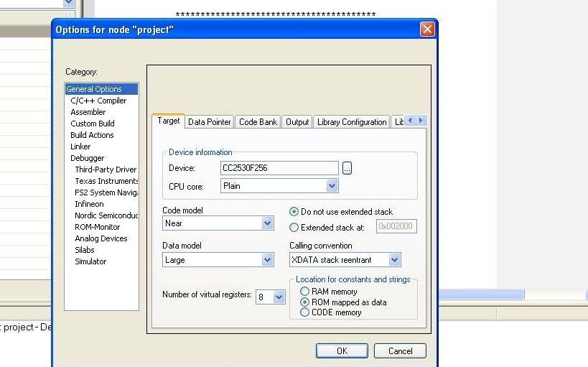Screen dimensions: 588x367
Task: Select Custom Build category
Action: pos(92,124)
